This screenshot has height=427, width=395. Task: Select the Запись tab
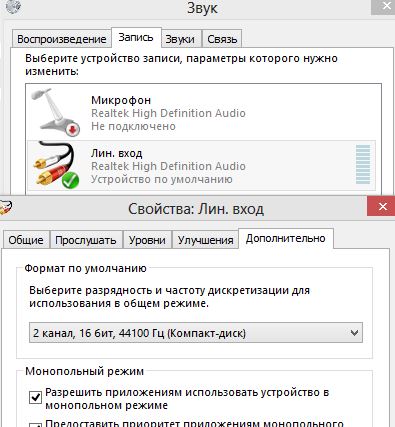coord(136,37)
